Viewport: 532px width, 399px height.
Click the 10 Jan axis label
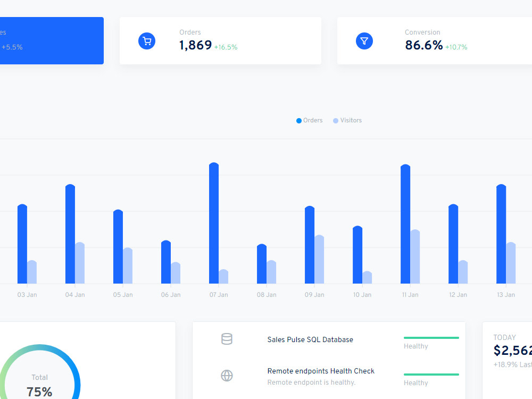[362, 295]
